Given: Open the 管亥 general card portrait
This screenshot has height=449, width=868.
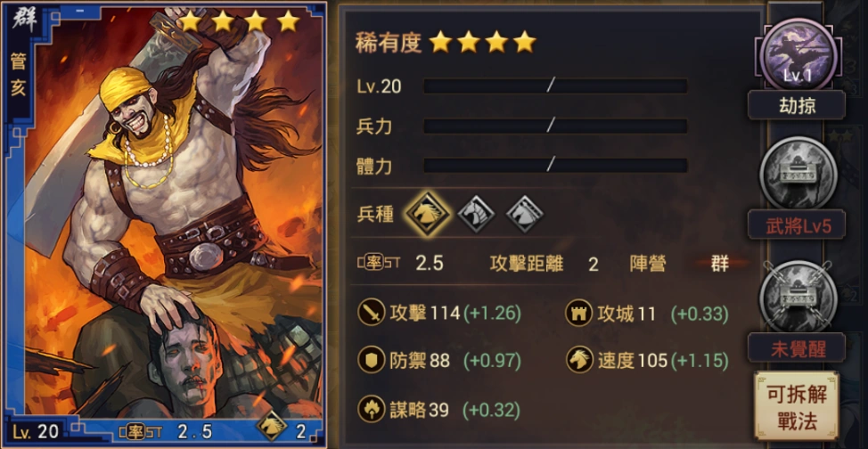Looking at the screenshot, I should click(x=164, y=224).
